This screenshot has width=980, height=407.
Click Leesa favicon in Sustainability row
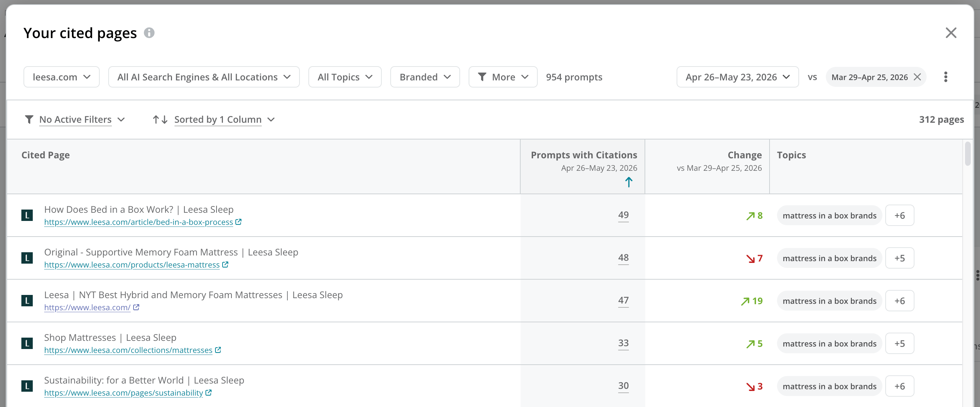[27, 386]
